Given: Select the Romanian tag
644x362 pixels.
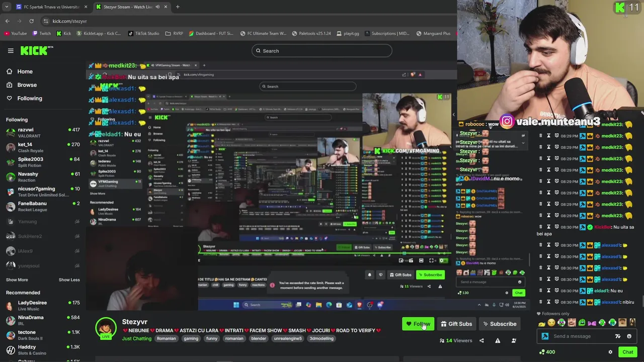Looking at the screenshot, I should coord(166,339).
